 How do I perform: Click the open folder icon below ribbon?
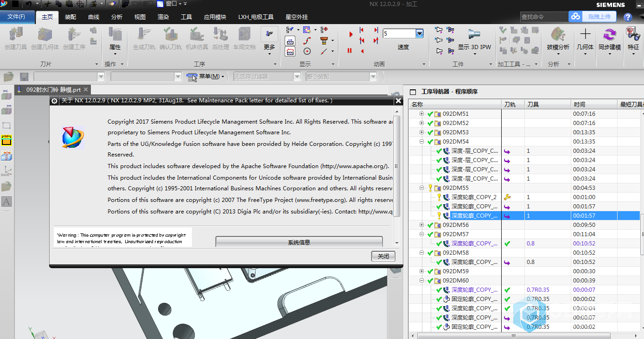click(9, 76)
